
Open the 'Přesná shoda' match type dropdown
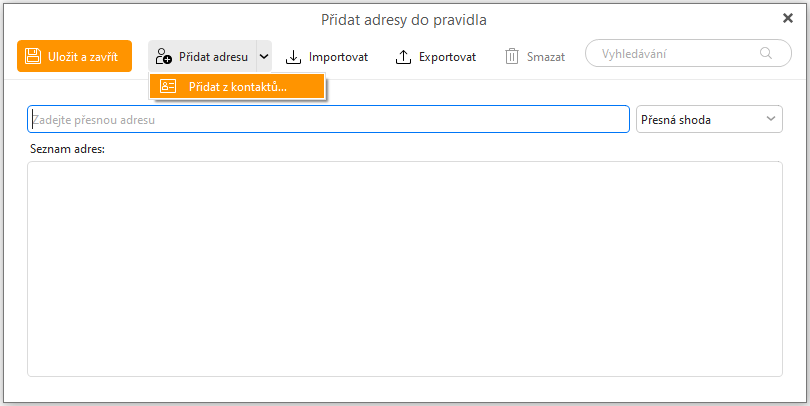700,120
